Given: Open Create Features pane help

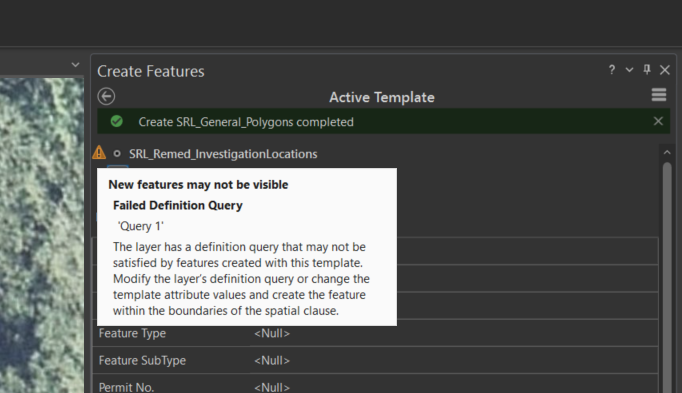Looking at the screenshot, I should tap(612, 70).
